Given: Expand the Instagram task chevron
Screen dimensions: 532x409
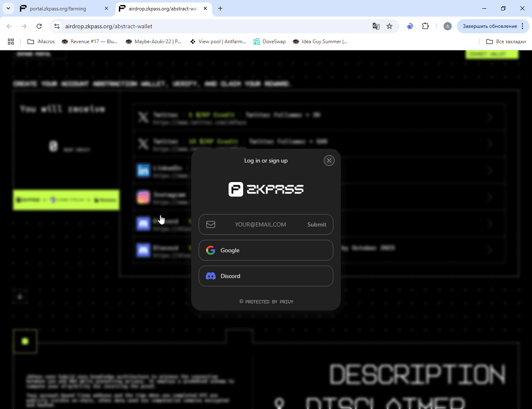Looking at the screenshot, I should [490, 197].
